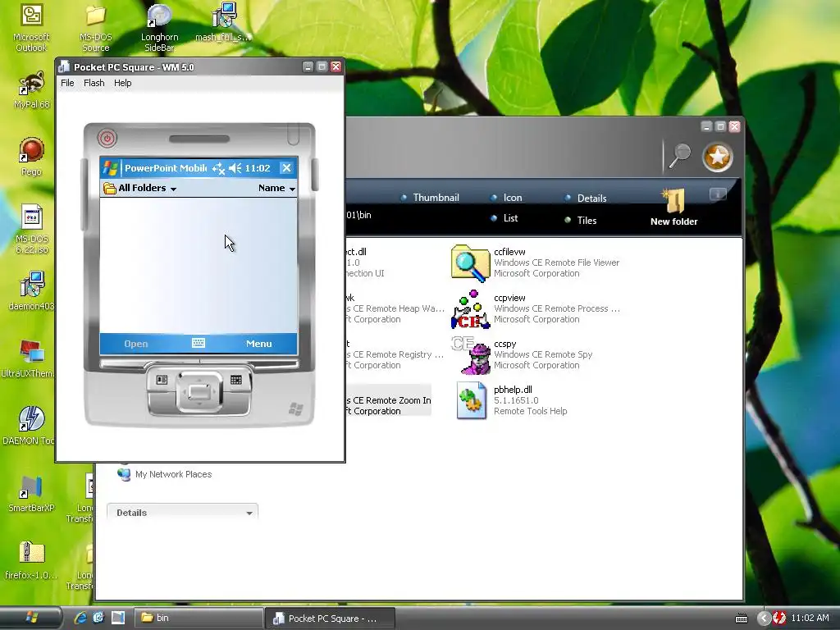Click the second quick launch browser icon
This screenshot has height=630, width=840.
[98, 618]
